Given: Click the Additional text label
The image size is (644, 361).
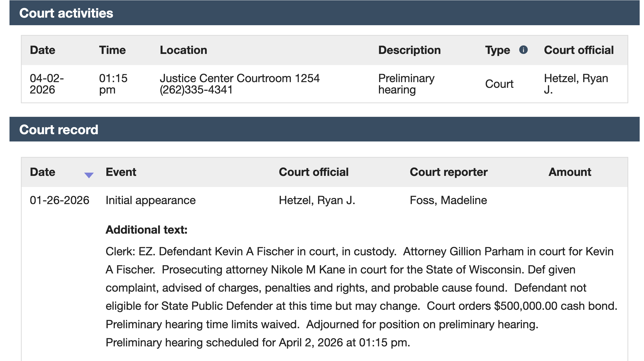Looking at the screenshot, I should click(x=146, y=230).
